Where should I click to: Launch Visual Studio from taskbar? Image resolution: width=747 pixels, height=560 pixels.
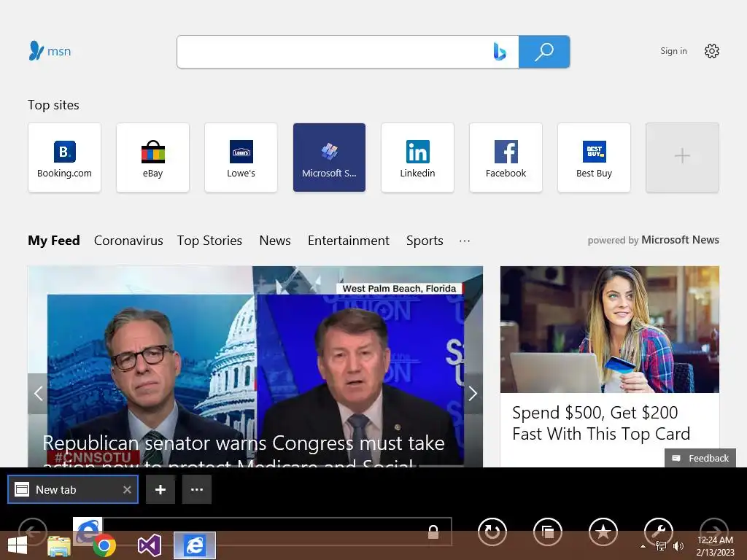[x=150, y=545]
